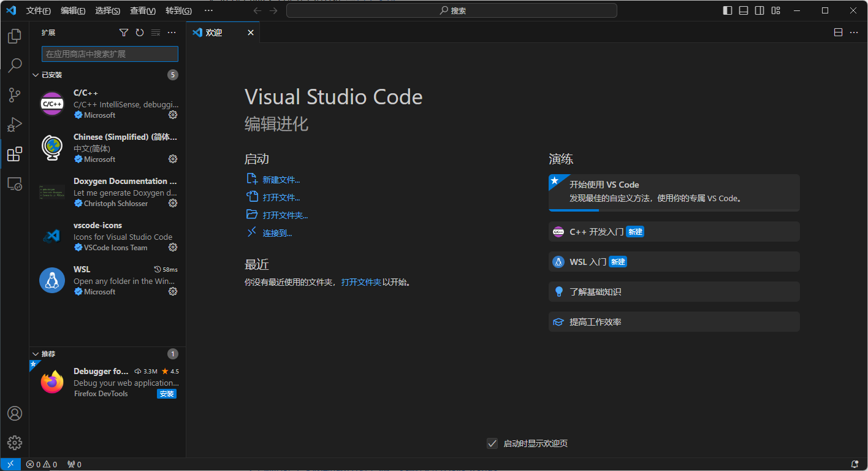Open the Accounts menu icon
The height and width of the screenshot is (471, 868).
click(x=15, y=413)
